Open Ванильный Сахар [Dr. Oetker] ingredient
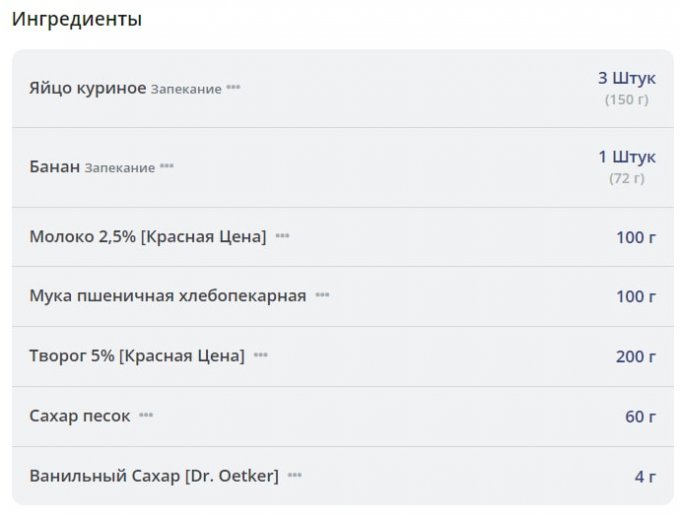This screenshot has height=515, width=680. click(x=154, y=476)
